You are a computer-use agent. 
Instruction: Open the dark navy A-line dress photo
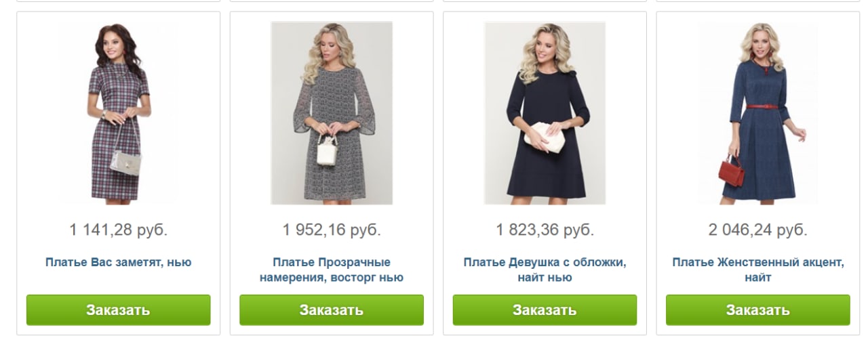pos(545,113)
